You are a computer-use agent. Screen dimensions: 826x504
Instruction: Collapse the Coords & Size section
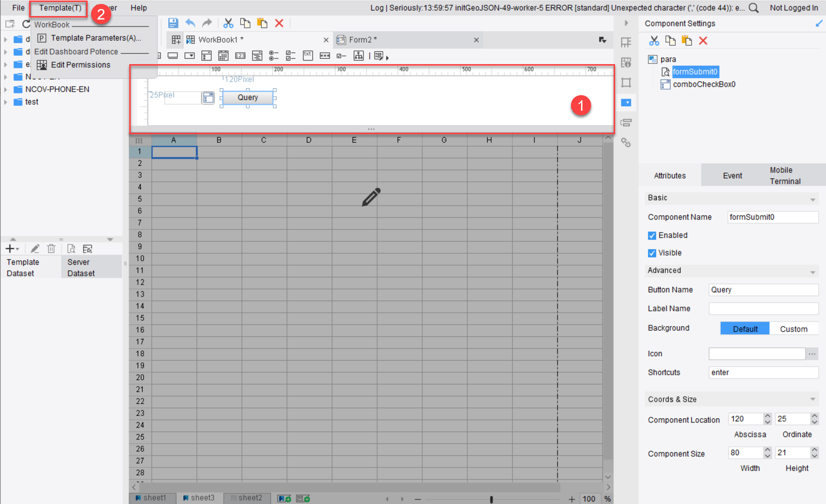[x=812, y=399]
